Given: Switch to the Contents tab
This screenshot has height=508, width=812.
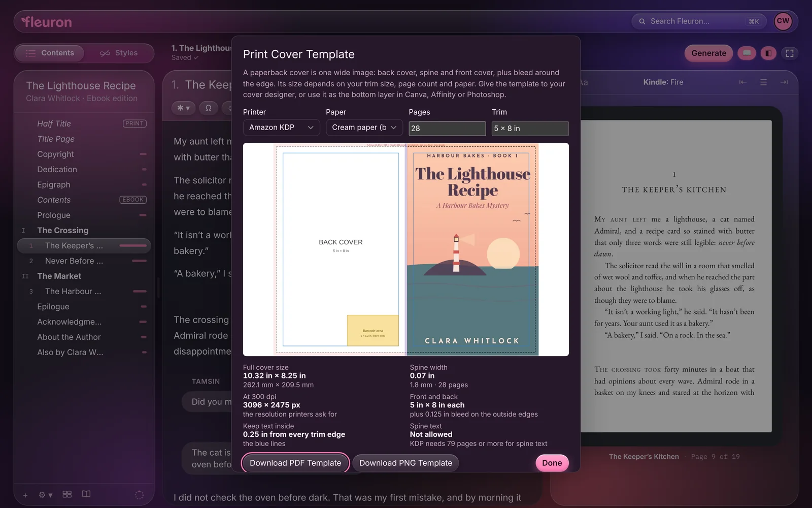Looking at the screenshot, I should tap(50, 53).
